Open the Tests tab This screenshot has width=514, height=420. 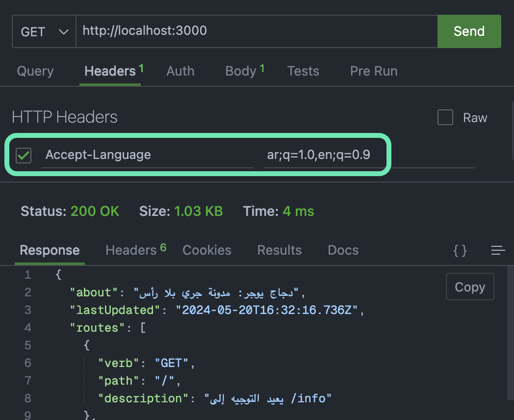[x=303, y=71]
